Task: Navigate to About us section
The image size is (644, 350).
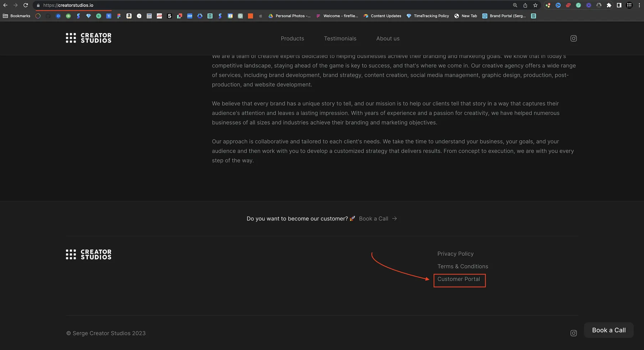Action: (388, 39)
